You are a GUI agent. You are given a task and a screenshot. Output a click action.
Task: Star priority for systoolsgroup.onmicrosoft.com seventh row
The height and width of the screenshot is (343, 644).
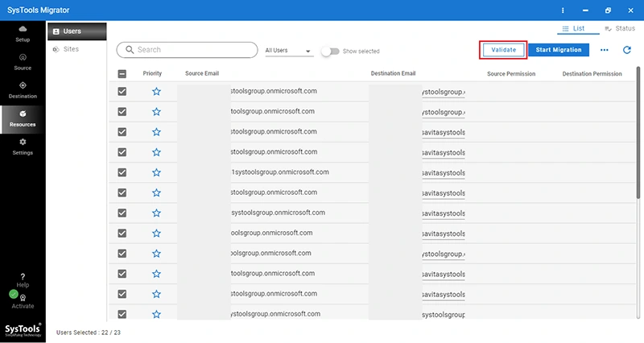point(156,213)
